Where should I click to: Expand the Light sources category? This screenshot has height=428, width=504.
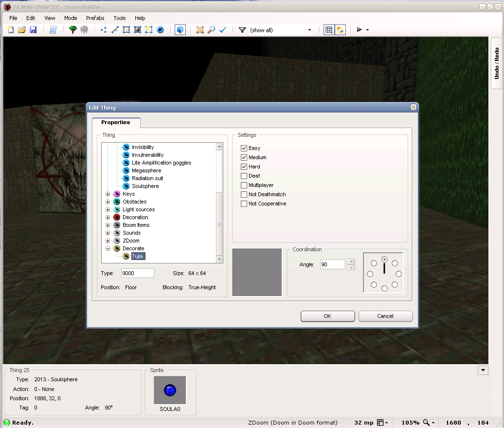coord(108,209)
